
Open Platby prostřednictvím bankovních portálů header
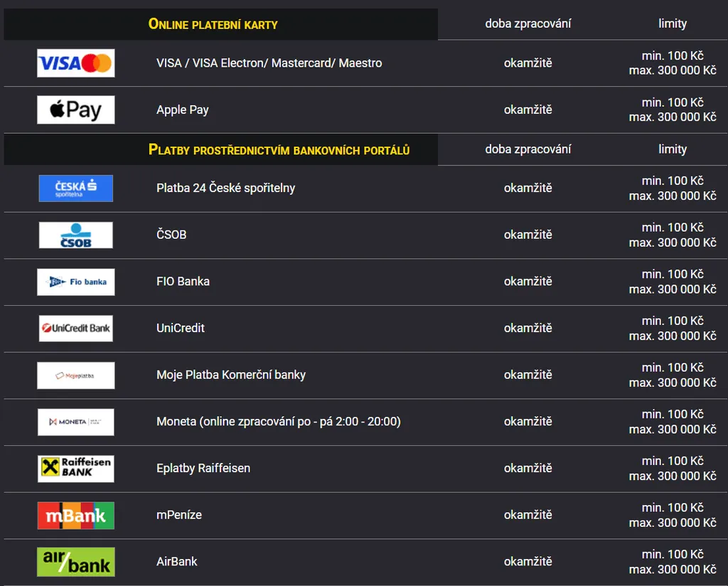coord(279,149)
